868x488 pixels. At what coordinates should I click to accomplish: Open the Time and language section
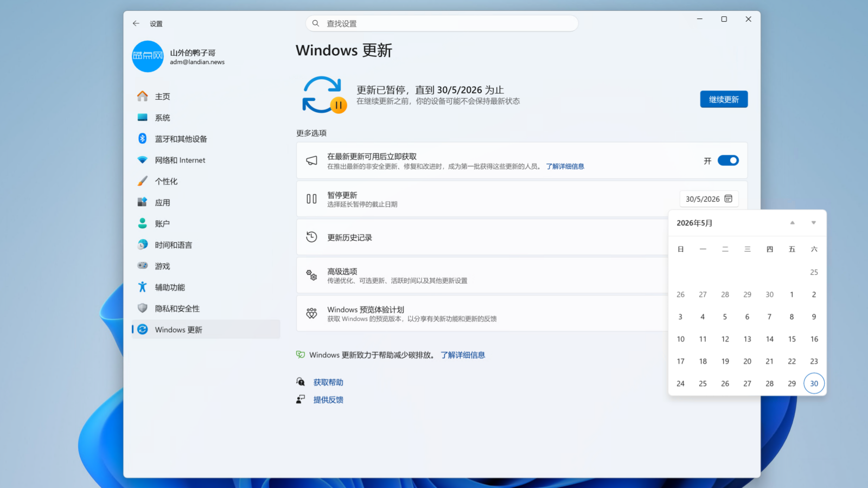point(173,245)
